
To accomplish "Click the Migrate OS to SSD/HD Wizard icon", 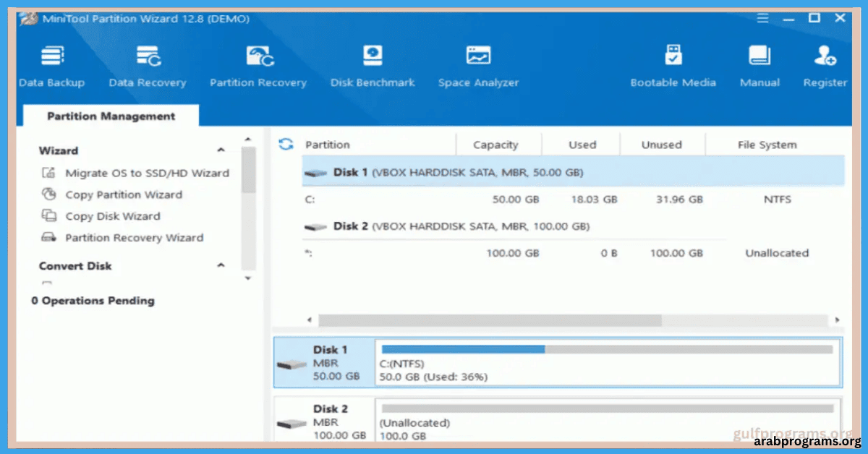I will coord(48,173).
